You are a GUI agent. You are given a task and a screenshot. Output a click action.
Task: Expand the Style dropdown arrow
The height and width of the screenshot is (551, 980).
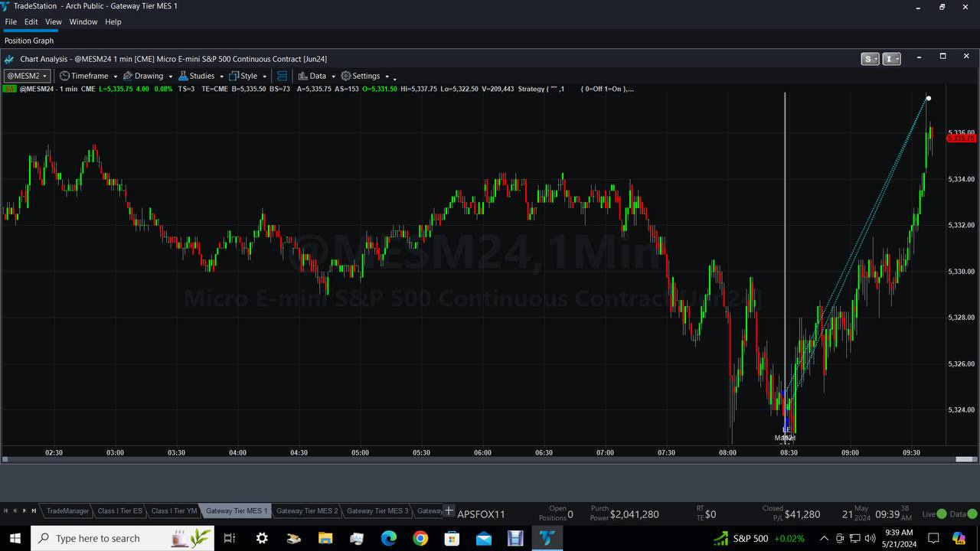[264, 77]
